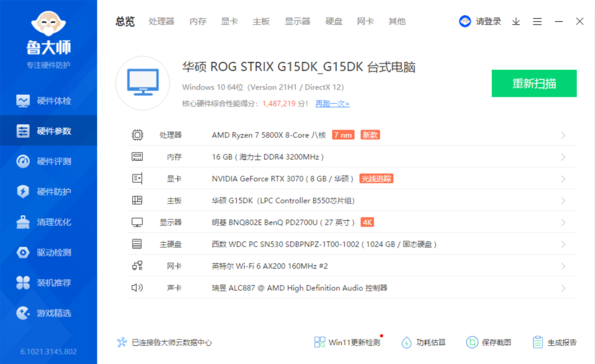The width and height of the screenshot is (595, 364).
Task: Click the sound card speaker icon
Action: coord(137,288)
